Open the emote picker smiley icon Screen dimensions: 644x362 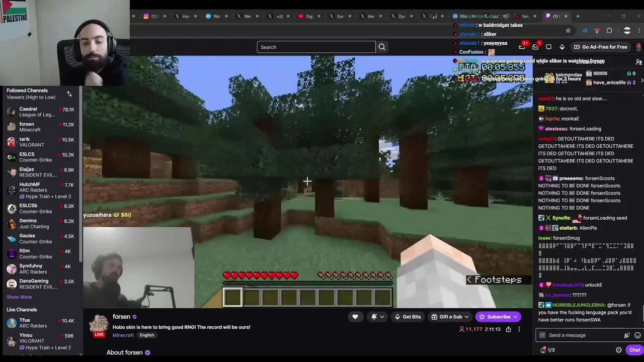(637, 335)
